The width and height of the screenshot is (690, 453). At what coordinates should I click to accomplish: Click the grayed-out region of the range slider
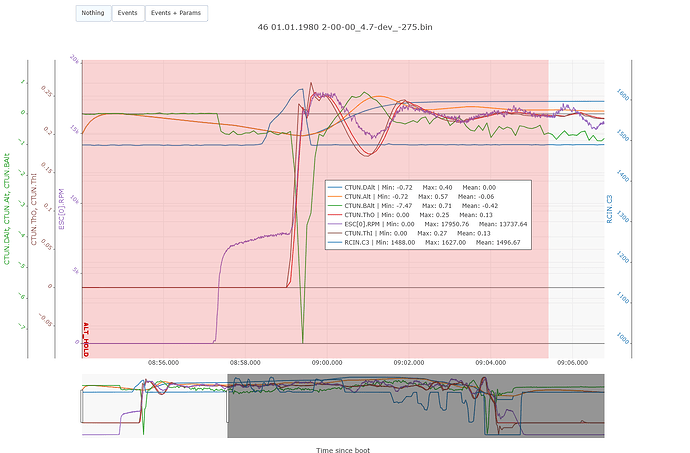(416, 406)
